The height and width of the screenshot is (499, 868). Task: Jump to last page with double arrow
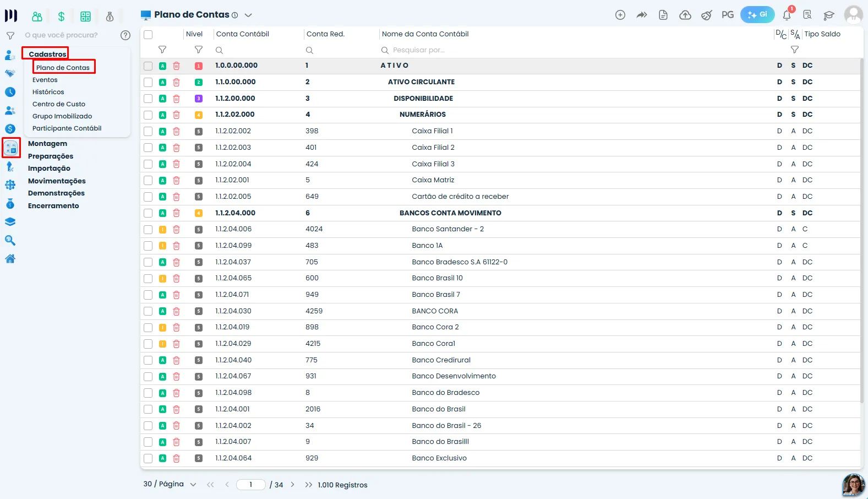pos(308,485)
